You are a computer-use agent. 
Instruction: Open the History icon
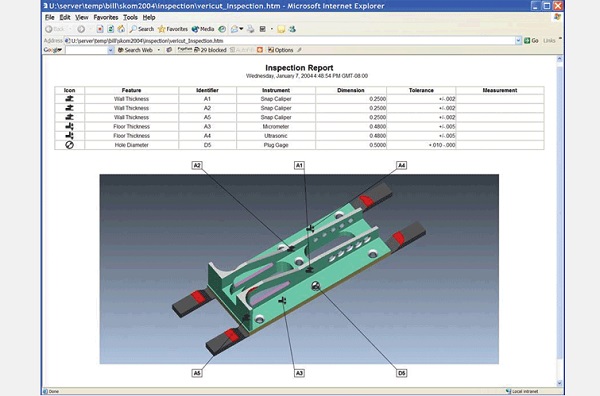point(222,29)
